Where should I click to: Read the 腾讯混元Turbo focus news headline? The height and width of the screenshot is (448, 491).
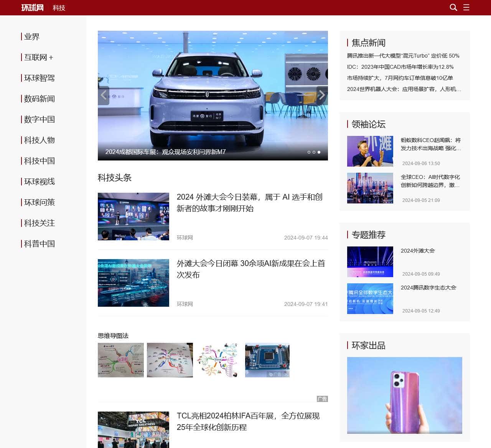coord(403,56)
